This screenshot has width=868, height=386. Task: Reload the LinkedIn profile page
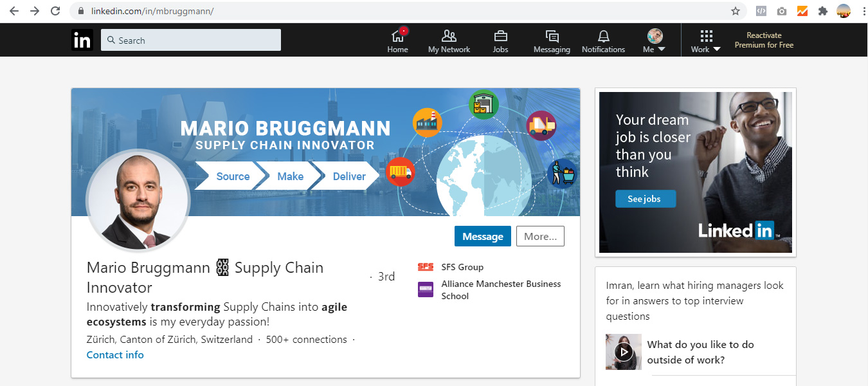(x=55, y=11)
